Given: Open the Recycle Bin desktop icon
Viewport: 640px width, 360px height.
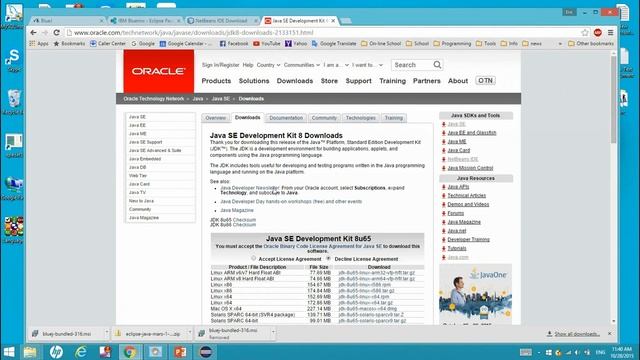Looking at the screenshot, I should click(x=13, y=102).
